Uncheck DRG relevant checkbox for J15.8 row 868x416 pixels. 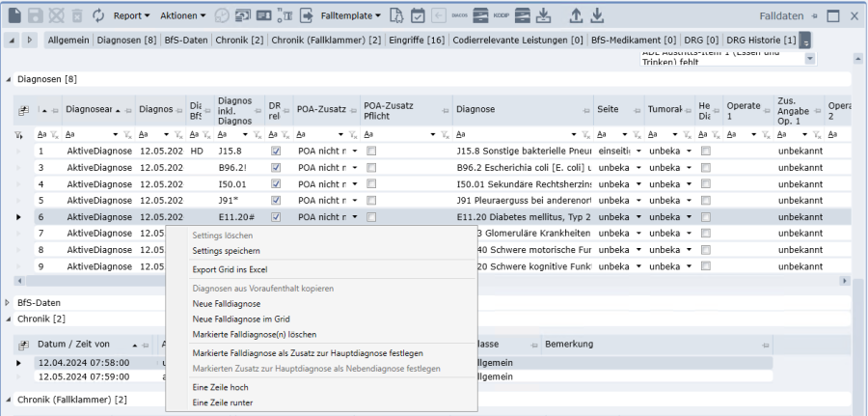(x=276, y=152)
